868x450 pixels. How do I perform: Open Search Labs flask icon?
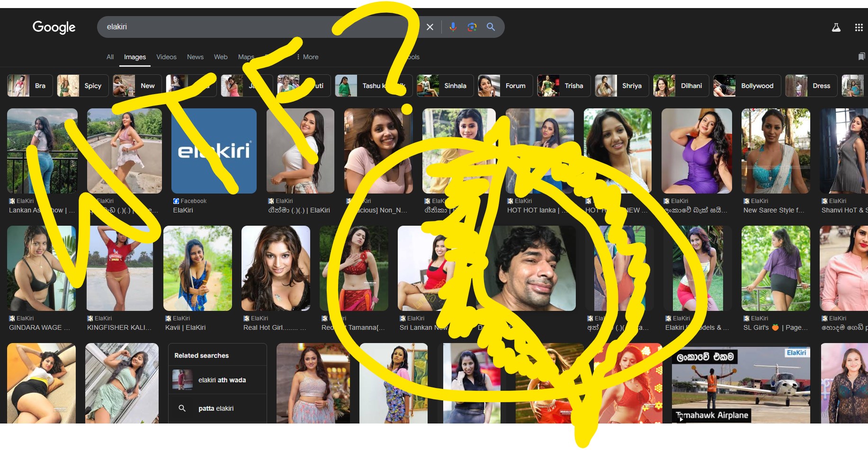point(836,27)
